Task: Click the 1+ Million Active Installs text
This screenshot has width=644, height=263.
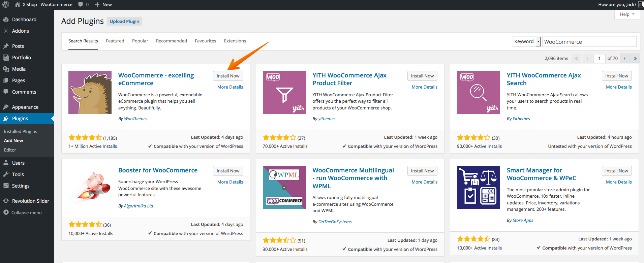Action: click(x=93, y=146)
